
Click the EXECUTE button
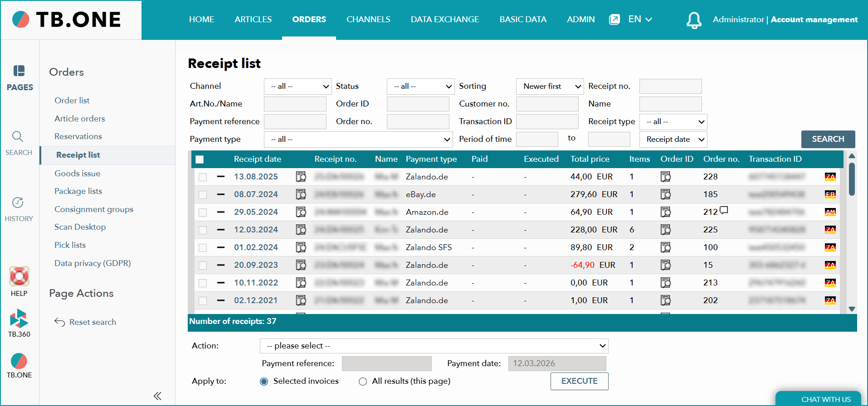point(579,381)
